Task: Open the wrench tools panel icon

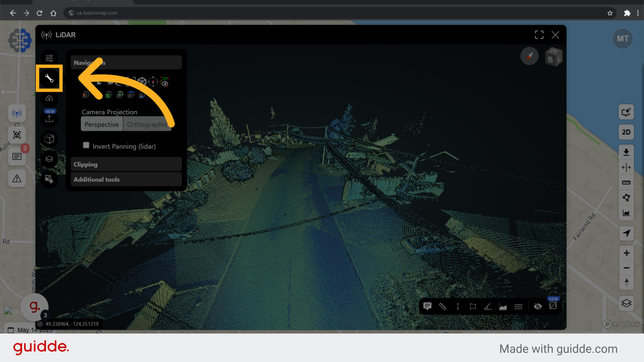Action: 49,78
